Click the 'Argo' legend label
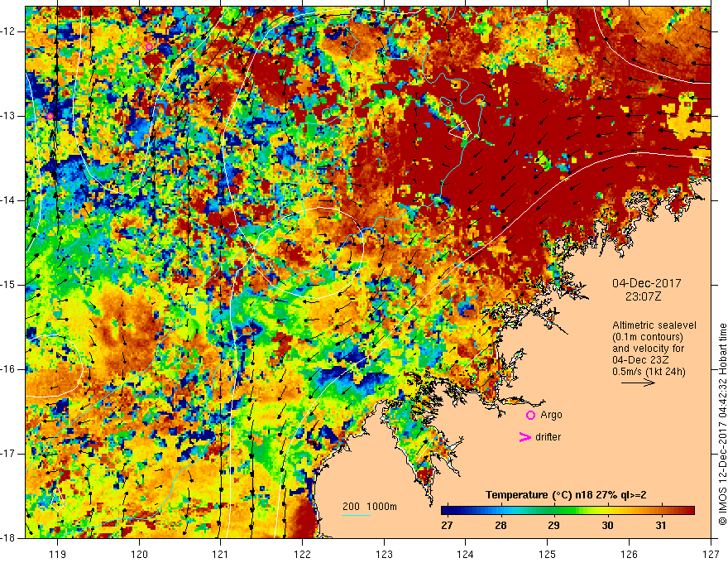This screenshot has height=563, width=728. pos(551,415)
